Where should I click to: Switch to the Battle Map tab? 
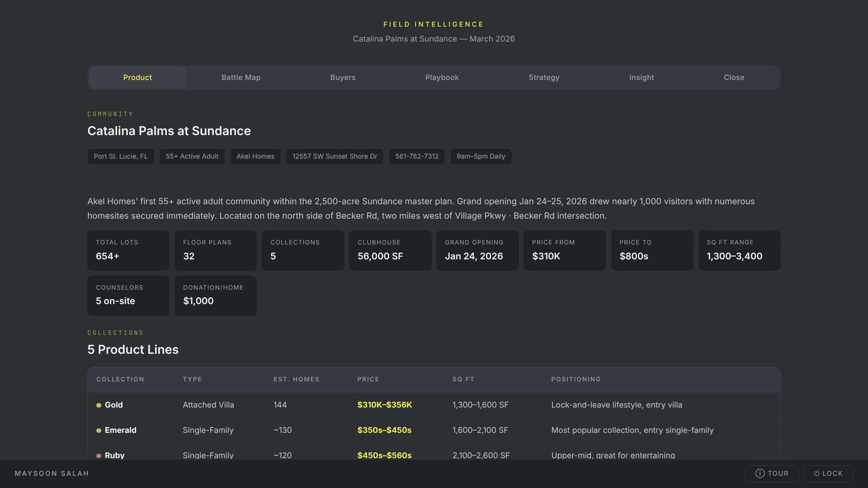click(241, 77)
